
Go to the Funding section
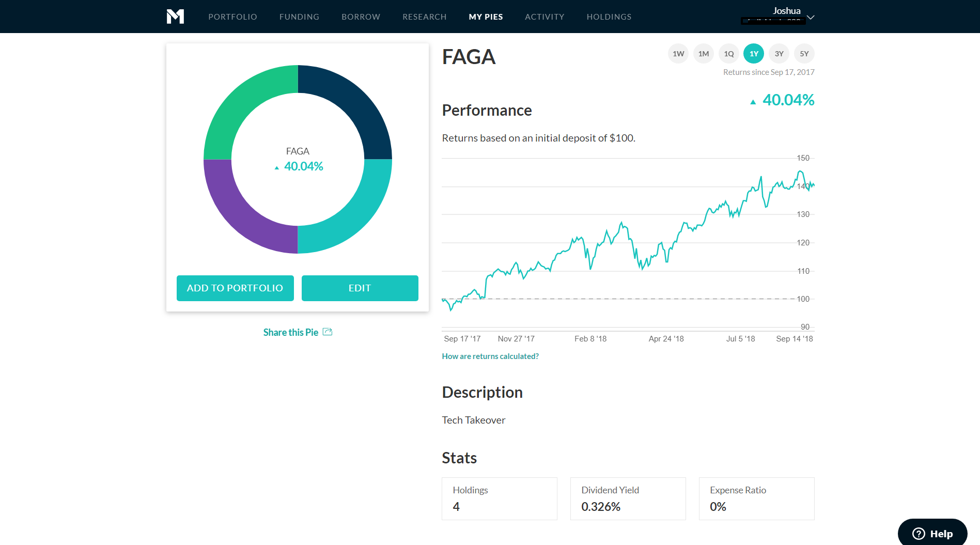click(x=299, y=17)
